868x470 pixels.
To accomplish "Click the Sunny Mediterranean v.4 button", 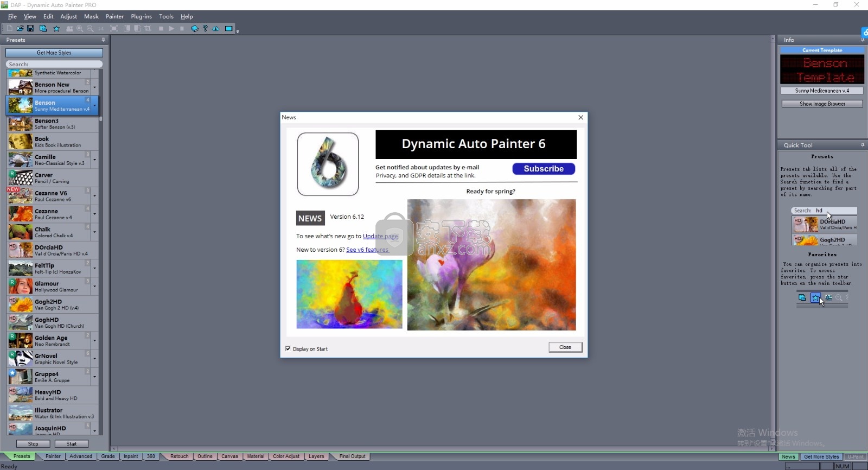I will (822, 91).
